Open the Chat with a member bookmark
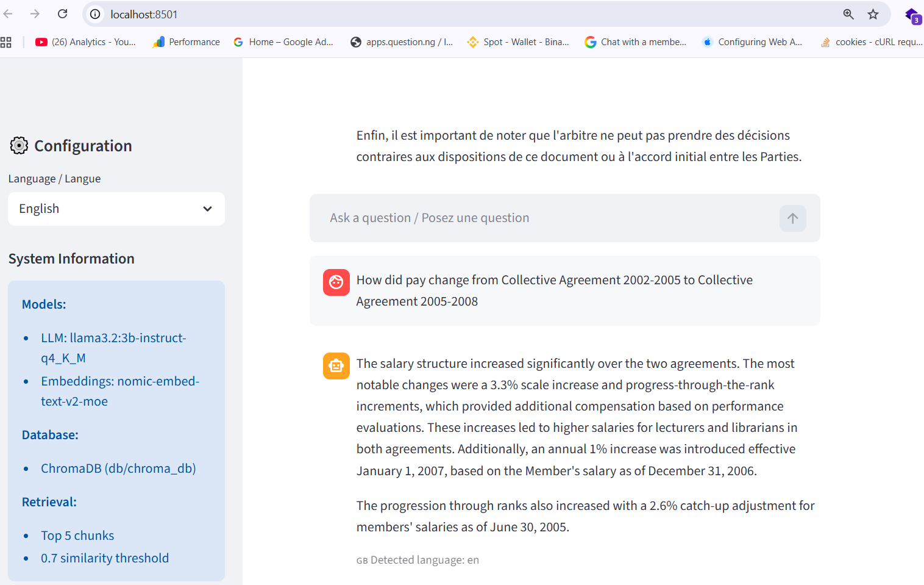The height and width of the screenshot is (585, 924). tap(635, 42)
